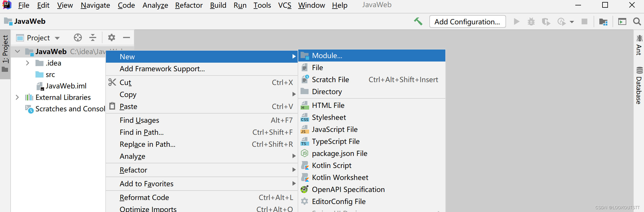
Task: Choose Add Framework Support...
Action: (202, 69)
